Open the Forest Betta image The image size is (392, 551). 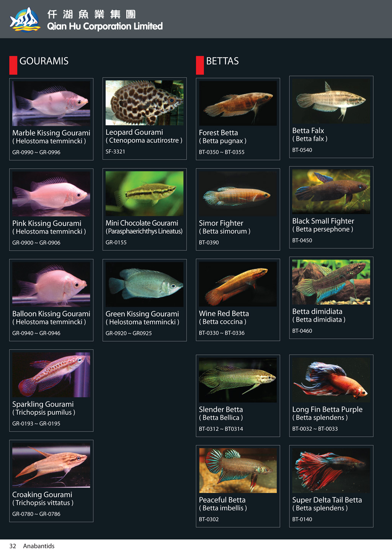pyautogui.click(x=238, y=103)
